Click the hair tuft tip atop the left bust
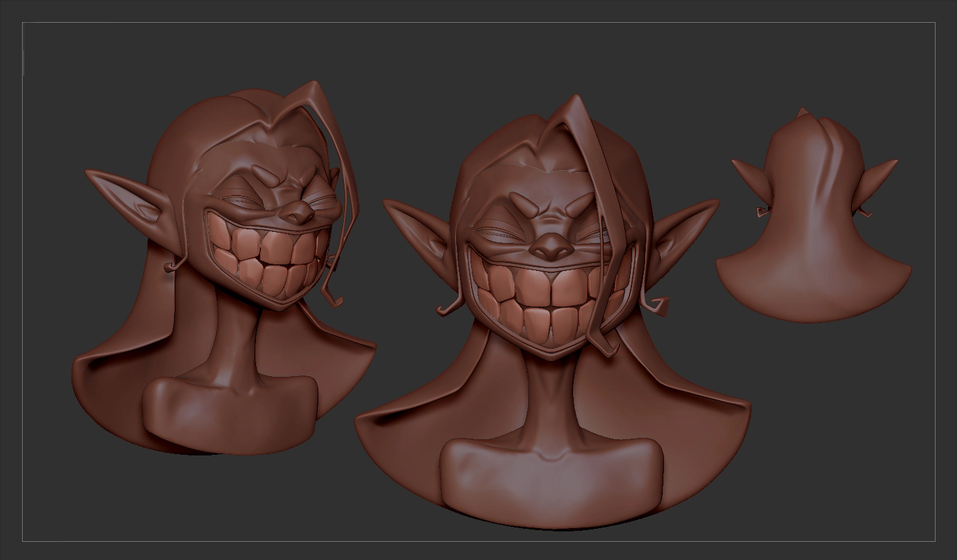Image resolution: width=957 pixels, height=560 pixels. tap(316, 84)
